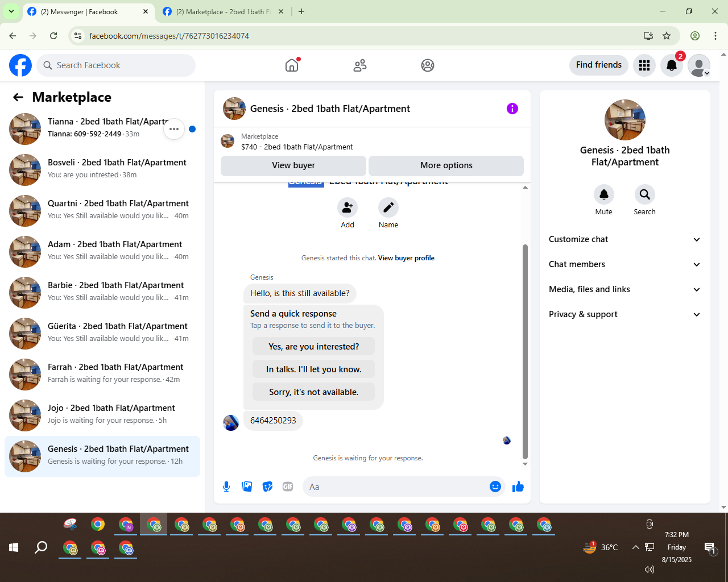Open the three-dot options for Tianna chat
The width and height of the screenshot is (728, 582).
pos(174,129)
